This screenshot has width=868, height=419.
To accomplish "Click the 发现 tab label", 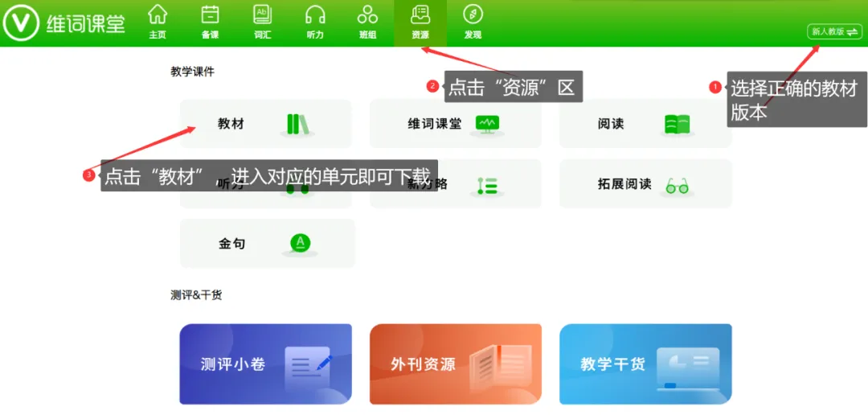I will coord(473,35).
